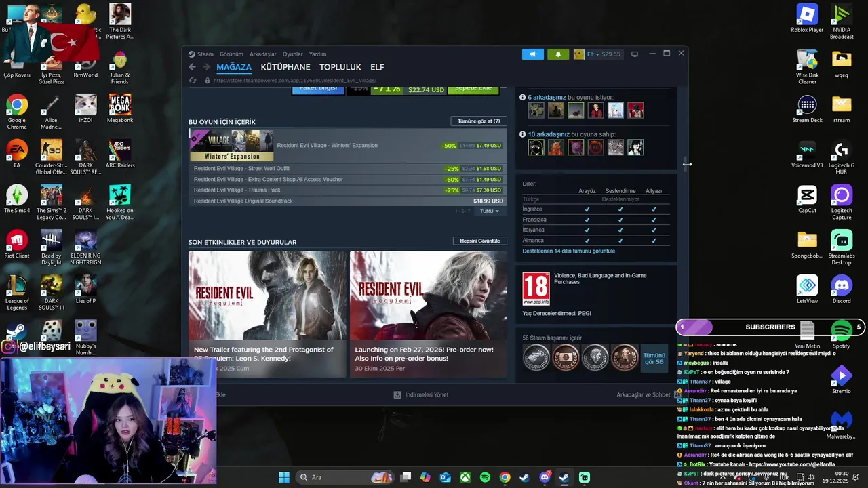Go back with the Steam back arrow
868x488 pixels.
(x=192, y=67)
